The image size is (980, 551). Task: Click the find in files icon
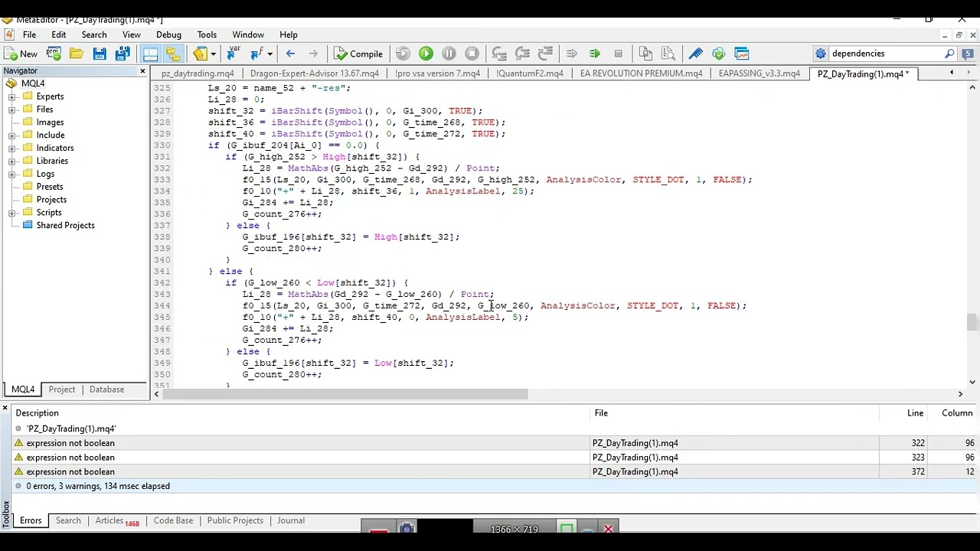pyautogui.click(x=668, y=54)
